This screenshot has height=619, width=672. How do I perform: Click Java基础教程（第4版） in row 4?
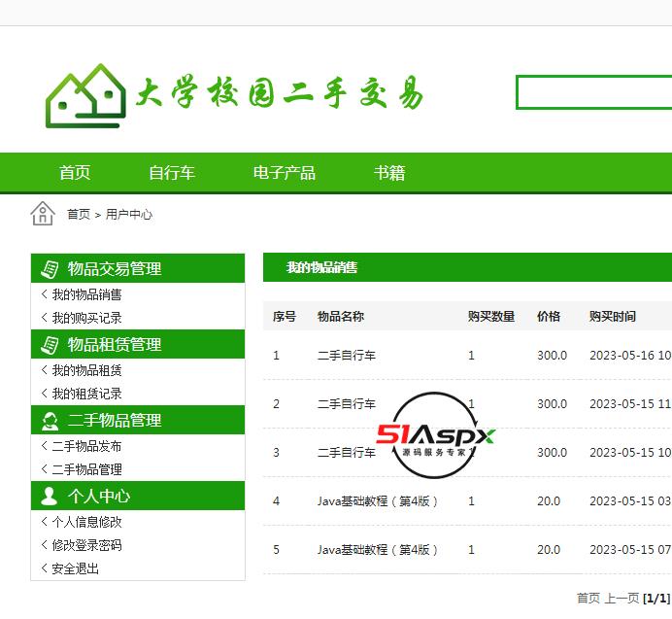pyautogui.click(x=378, y=501)
